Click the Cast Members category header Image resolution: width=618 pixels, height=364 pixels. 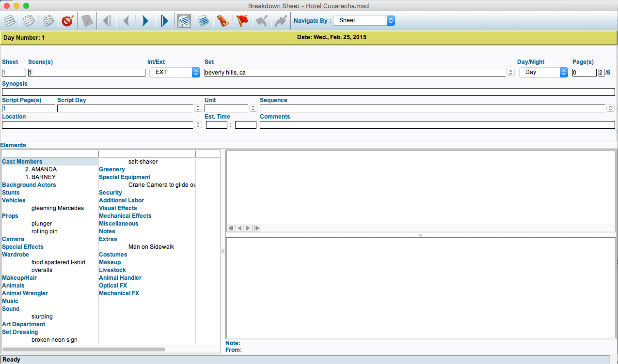[x=22, y=161]
